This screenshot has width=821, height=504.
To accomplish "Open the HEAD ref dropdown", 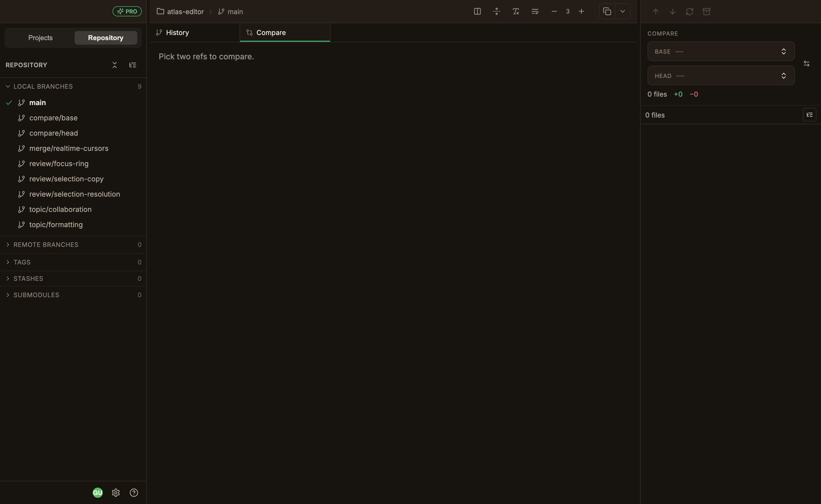I will [721, 76].
